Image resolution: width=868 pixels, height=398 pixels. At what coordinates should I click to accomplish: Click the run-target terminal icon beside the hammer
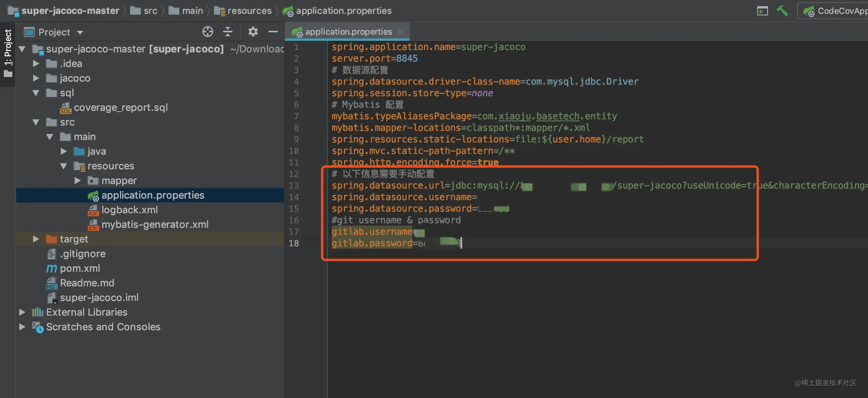point(762,11)
